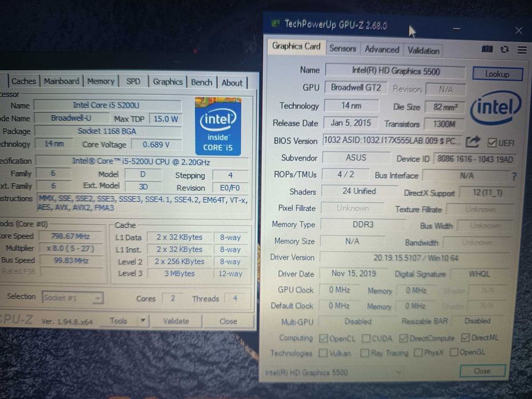Toggle the UEFI checkbox

click(x=492, y=143)
